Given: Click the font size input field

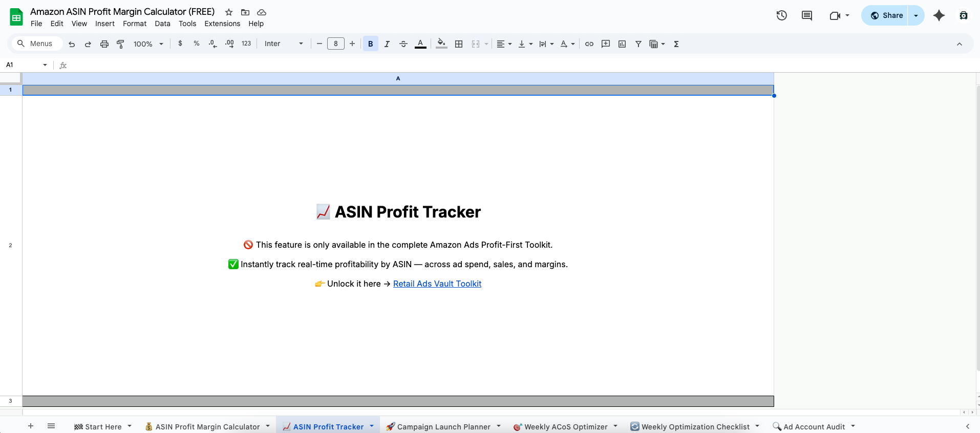Looking at the screenshot, I should (x=336, y=44).
